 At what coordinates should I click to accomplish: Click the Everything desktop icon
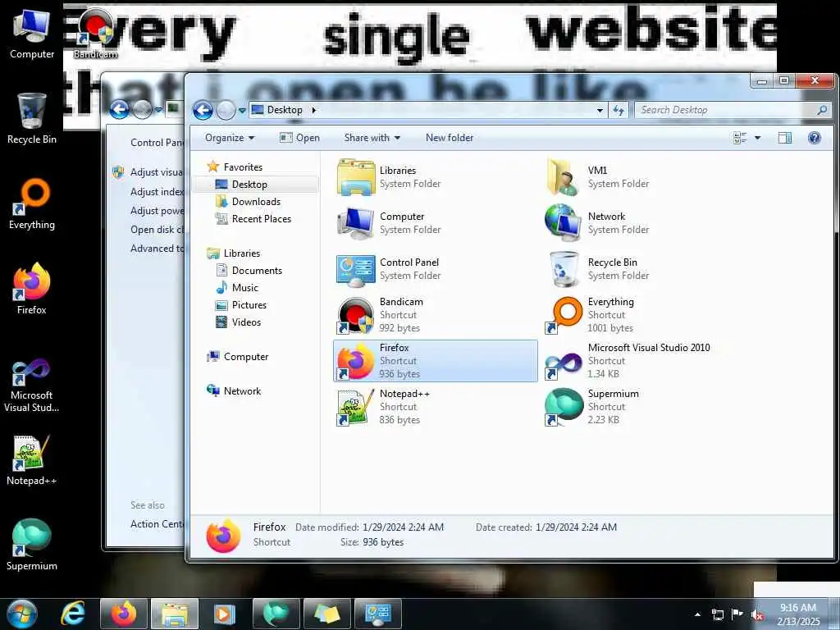[32, 204]
